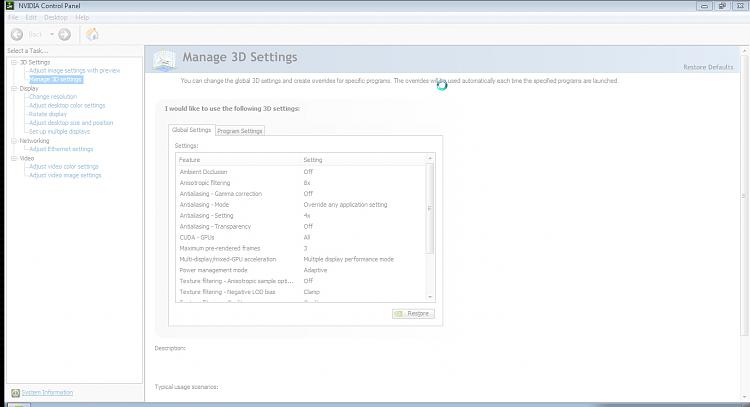Collapse the 3D Settings tree node
Image resolution: width=750 pixels, height=407 pixels.
tap(14, 62)
